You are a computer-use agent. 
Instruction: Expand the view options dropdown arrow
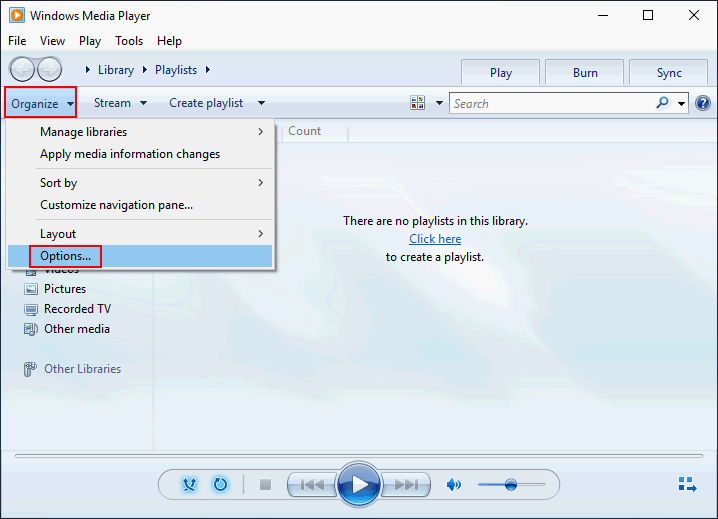tap(439, 103)
